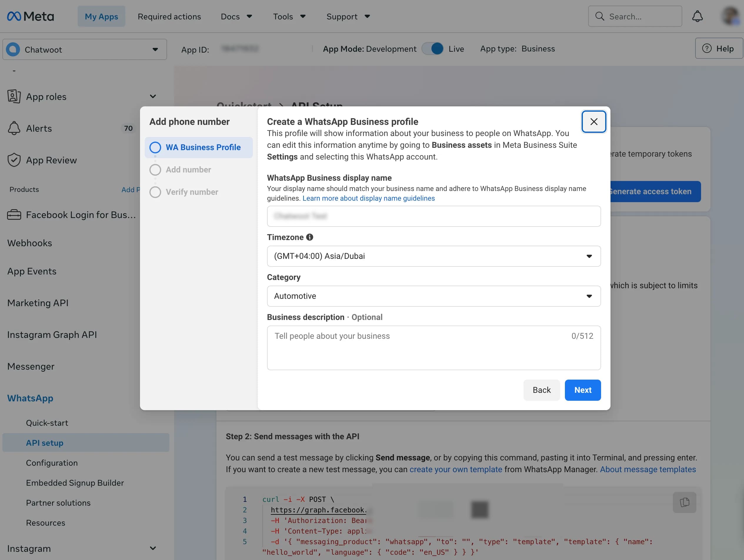Click the Timezone info icon
The width and height of the screenshot is (744, 560).
pos(309,237)
